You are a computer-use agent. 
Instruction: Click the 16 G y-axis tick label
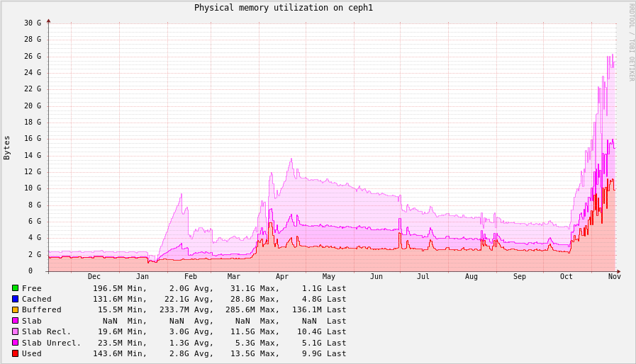pyautogui.click(x=33, y=139)
